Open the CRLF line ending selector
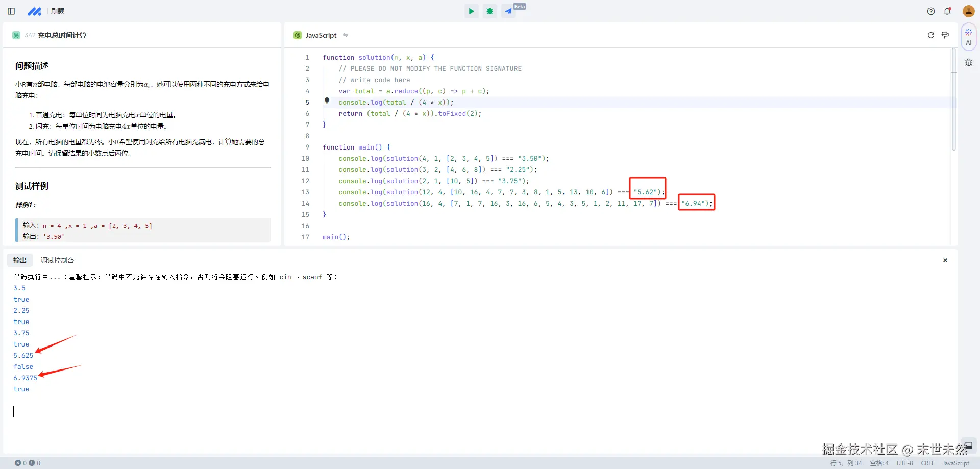 click(927, 463)
